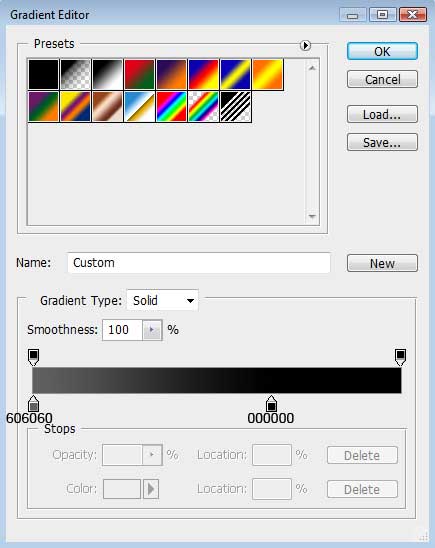Pick the Copper gradient preset
This screenshot has height=548, width=435.
pos(108,107)
